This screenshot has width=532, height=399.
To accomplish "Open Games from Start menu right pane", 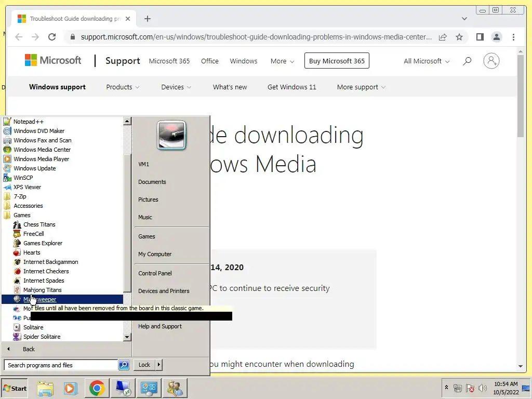I will (x=147, y=236).
